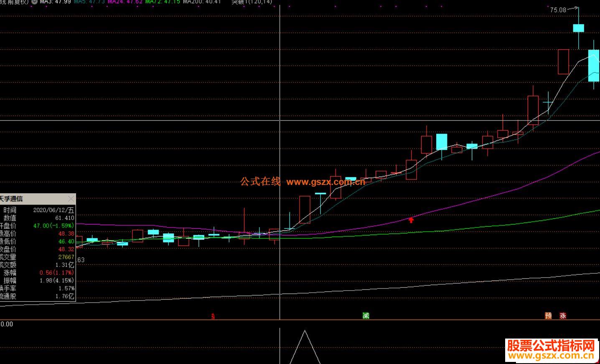Click the triangular spike in the lower indicator pane
Image resolution: width=600 pixels, height=364 pixels.
(305, 346)
